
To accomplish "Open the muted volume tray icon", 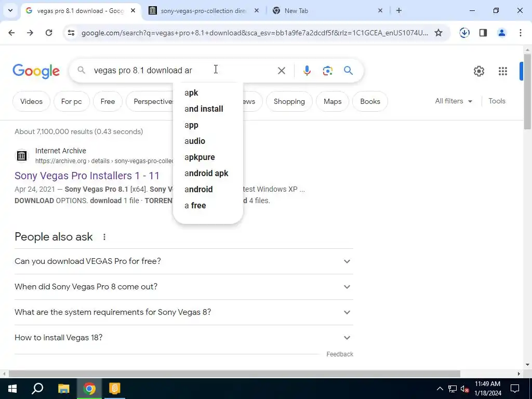I will (465, 389).
